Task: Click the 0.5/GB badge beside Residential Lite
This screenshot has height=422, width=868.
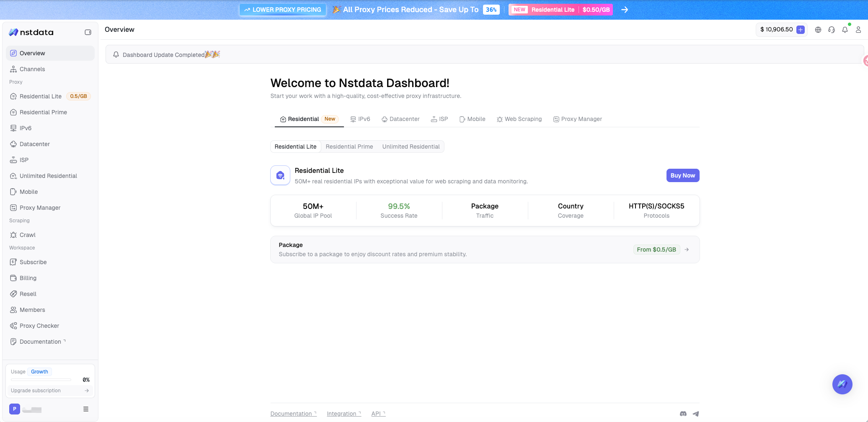Action: click(78, 96)
